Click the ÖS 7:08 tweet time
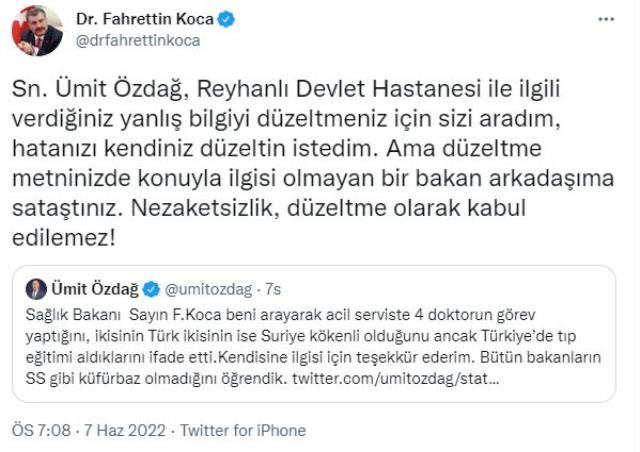The height and width of the screenshot is (452, 640). (x=38, y=430)
